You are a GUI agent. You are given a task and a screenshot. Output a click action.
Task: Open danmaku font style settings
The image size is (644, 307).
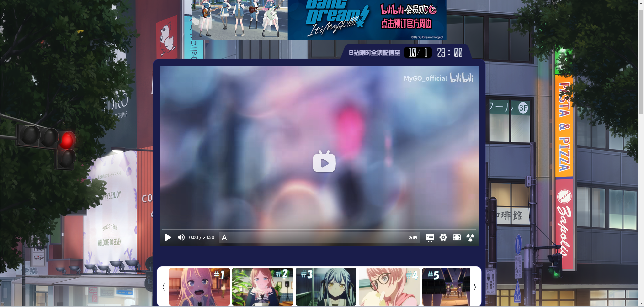click(224, 237)
